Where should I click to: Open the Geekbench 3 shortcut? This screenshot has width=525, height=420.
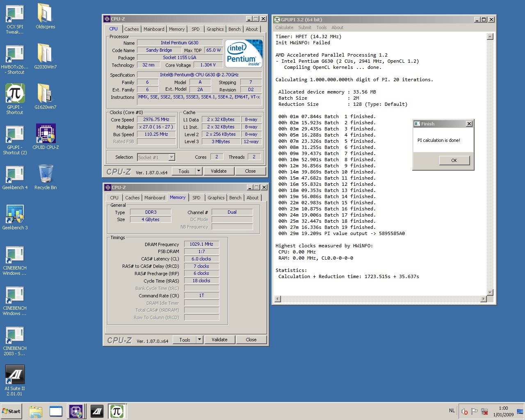tap(15, 217)
